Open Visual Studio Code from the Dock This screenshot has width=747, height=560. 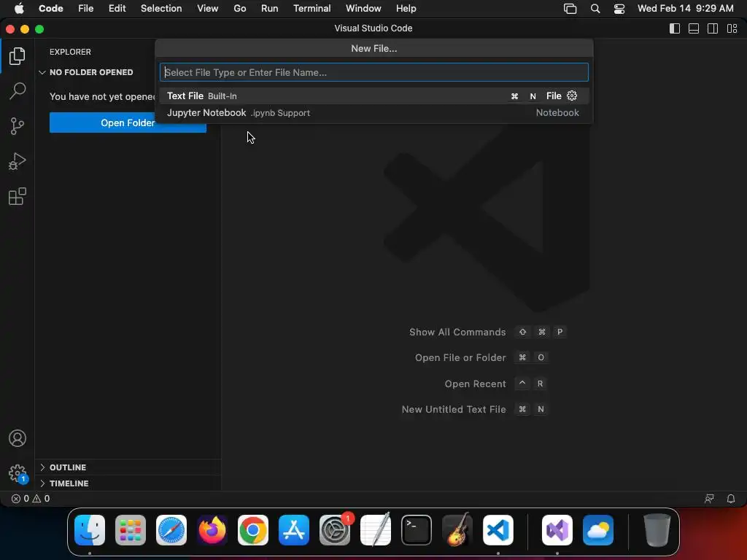pos(498,530)
